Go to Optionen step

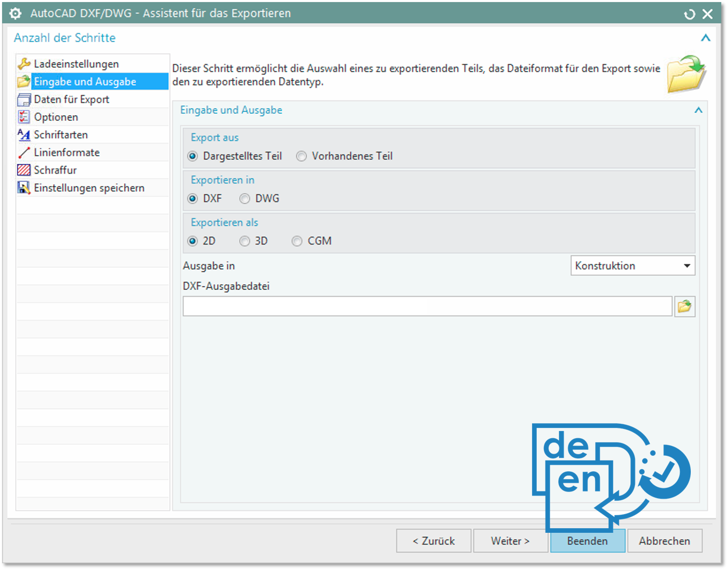tap(93, 117)
